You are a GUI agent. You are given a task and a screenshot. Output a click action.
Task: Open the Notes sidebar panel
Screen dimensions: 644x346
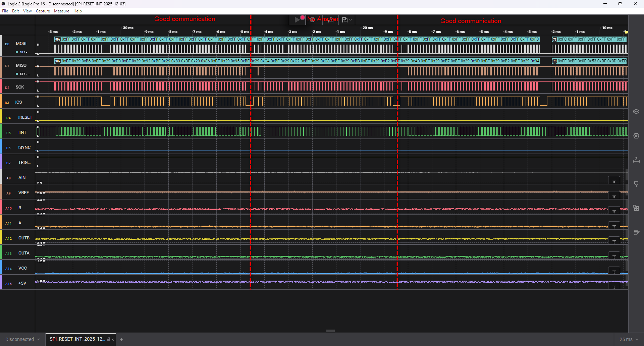pos(636,232)
